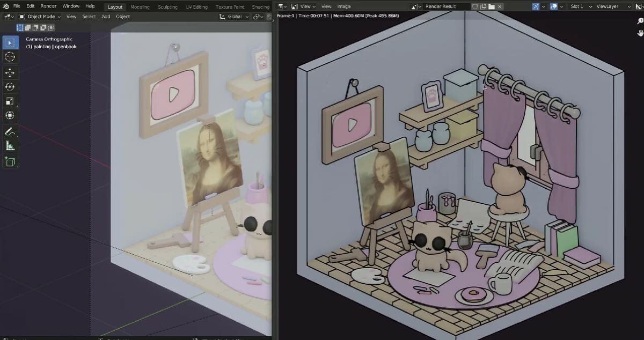Select the Measure tool
The width and height of the screenshot is (644, 340).
pyautogui.click(x=10, y=145)
